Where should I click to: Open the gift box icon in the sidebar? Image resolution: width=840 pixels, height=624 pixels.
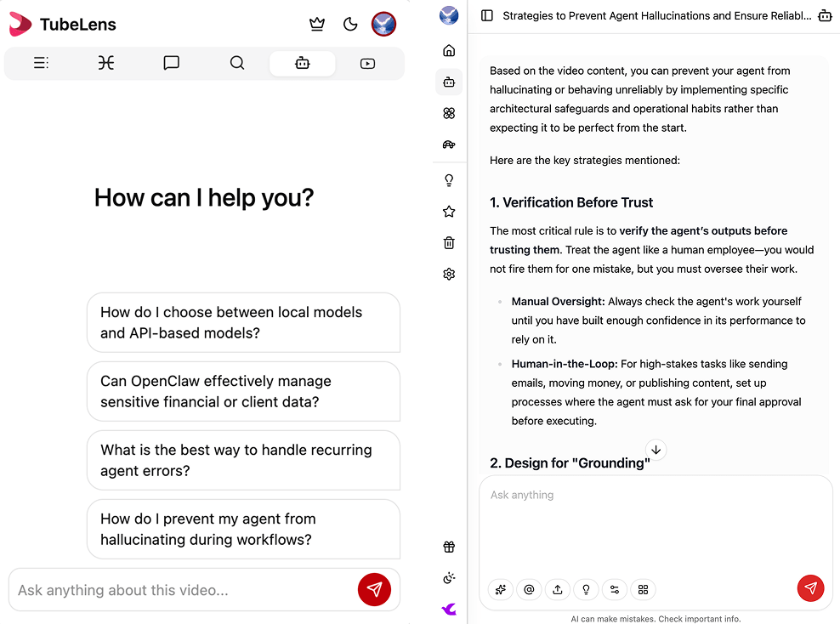(449, 547)
